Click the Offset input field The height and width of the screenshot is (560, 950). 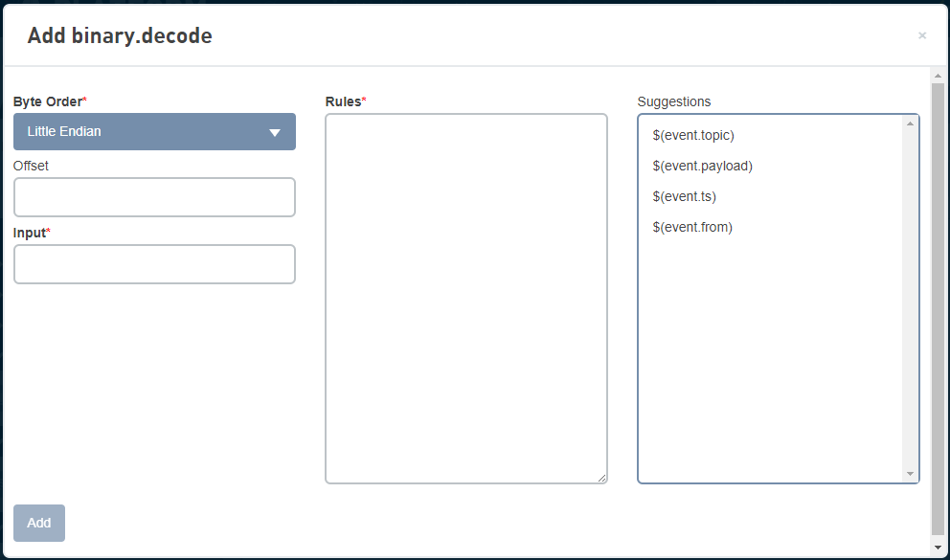[154, 197]
